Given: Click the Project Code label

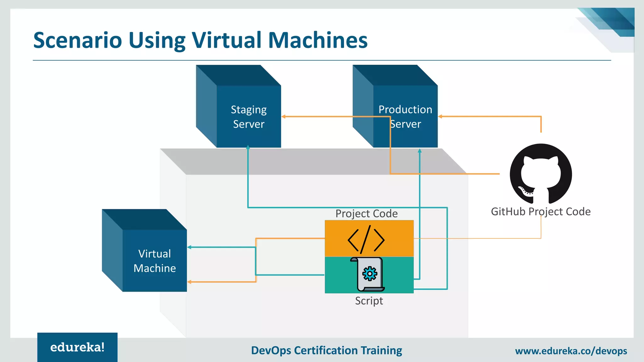Looking at the screenshot, I should point(366,214).
